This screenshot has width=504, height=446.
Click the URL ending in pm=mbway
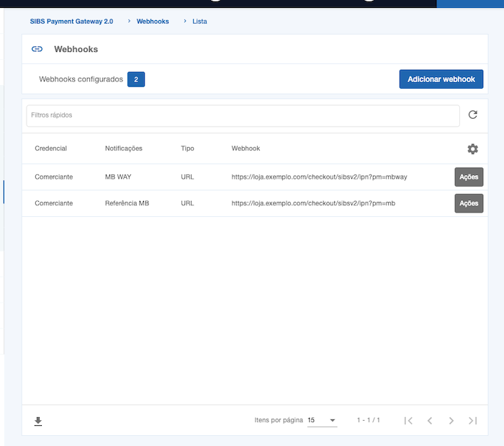pyautogui.click(x=319, y=177)
